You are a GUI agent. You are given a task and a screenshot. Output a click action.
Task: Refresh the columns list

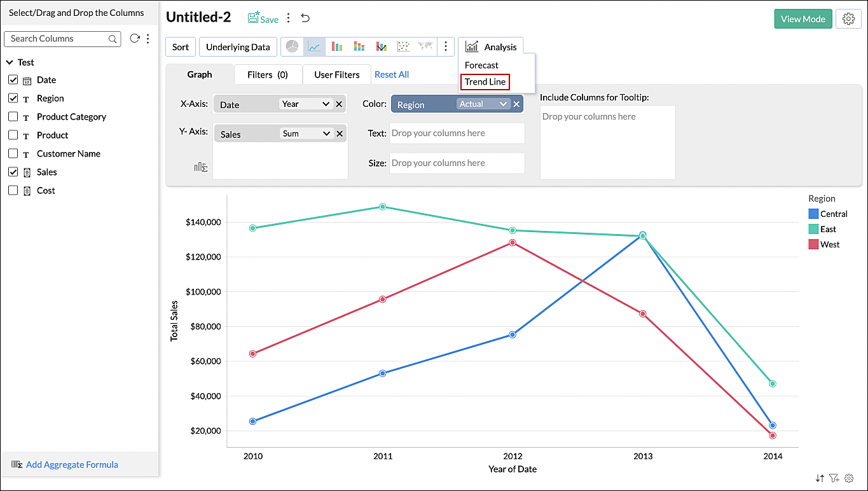tap(134, 39)
